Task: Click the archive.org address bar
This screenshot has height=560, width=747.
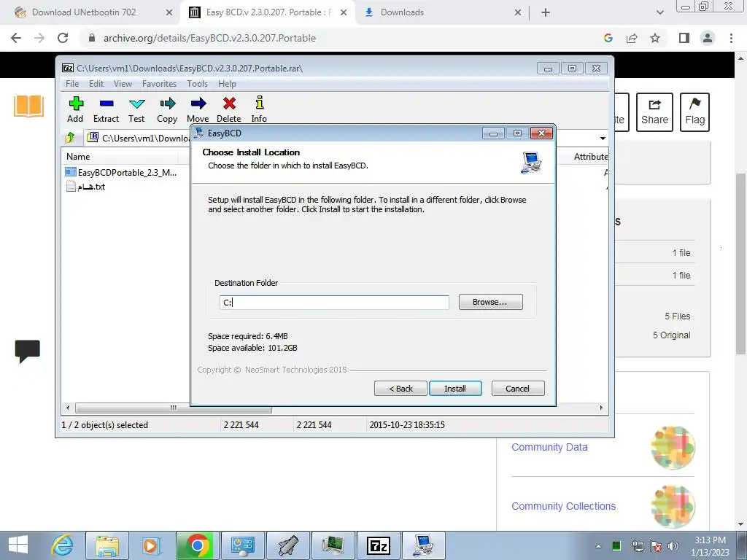Action: (333, 38)
